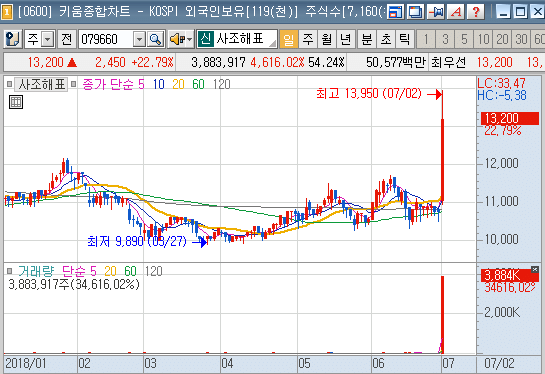Open help with the question mark icon
This screenshot has height=374, width=545.
[x=476, y=12]
